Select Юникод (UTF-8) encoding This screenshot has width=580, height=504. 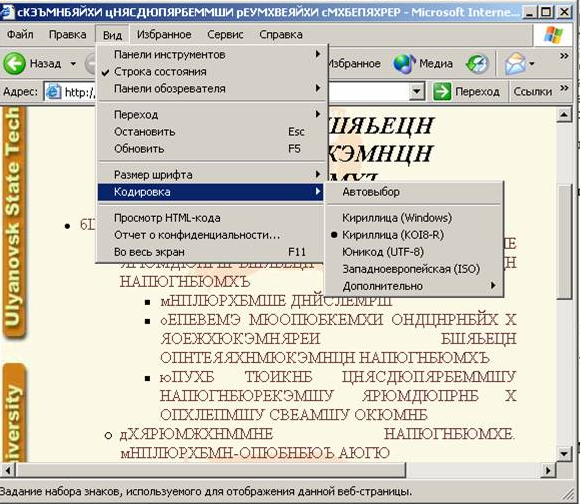point(414,252)
